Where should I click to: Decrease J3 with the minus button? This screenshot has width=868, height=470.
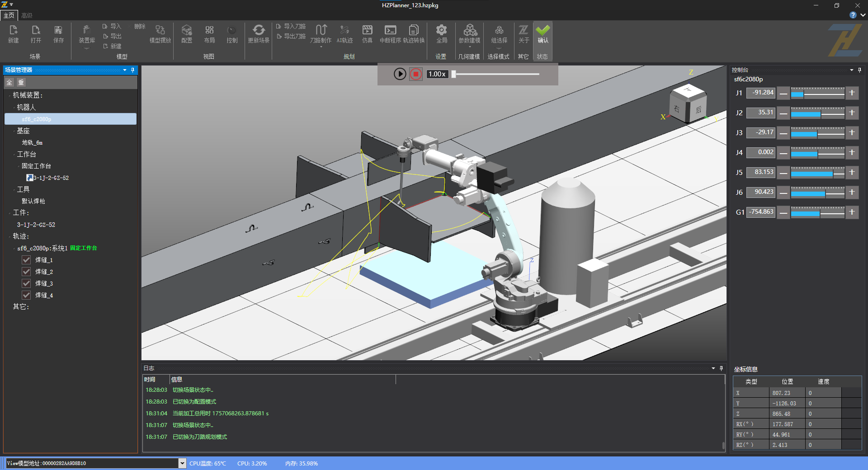(x=783, y=132)
